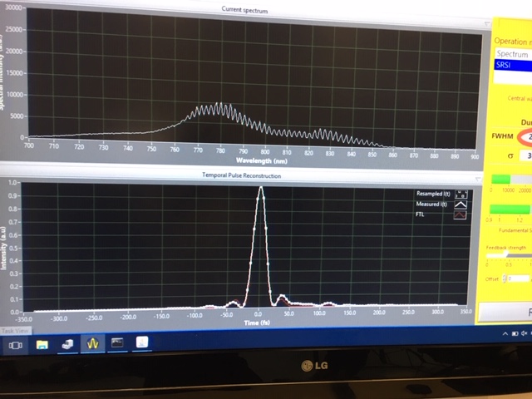
Task: Click the '30000' spectrum y-axis value
Action: (x=14, y=7)
